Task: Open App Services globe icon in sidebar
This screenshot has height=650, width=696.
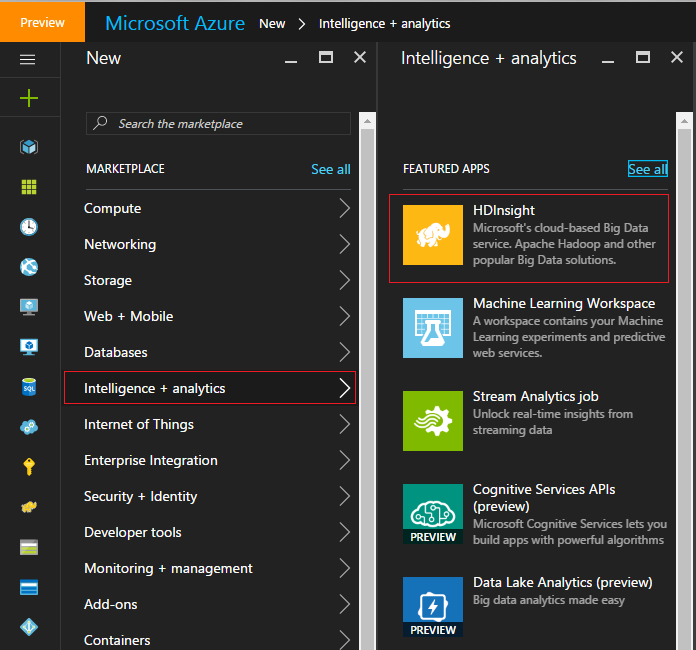Action: click(29, 267)
